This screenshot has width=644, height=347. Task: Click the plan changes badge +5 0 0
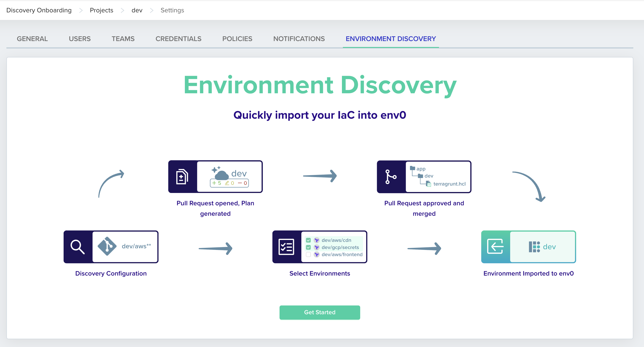[229, 183]
